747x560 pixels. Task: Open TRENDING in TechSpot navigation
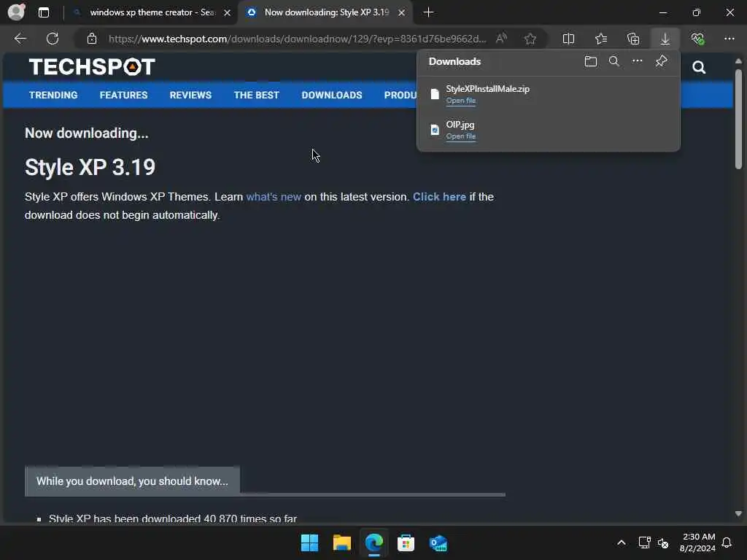(x=53, y=95)
